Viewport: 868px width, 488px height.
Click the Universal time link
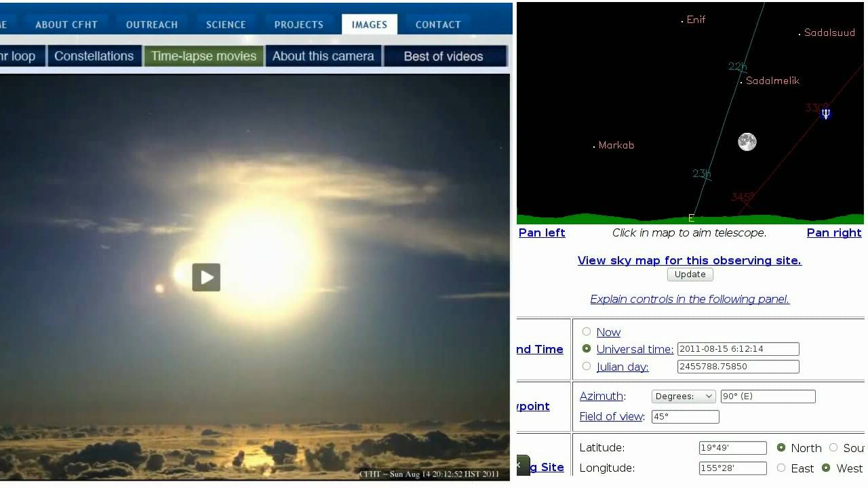pos(635,349)
